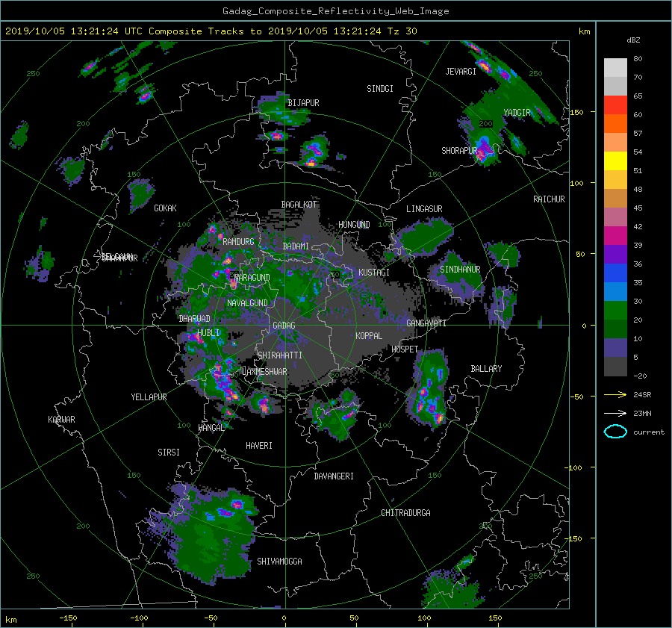The image size is (672, 628).
Task: Select the purple 36–39 dBZ legend swatch
Action: click(615, 254)
